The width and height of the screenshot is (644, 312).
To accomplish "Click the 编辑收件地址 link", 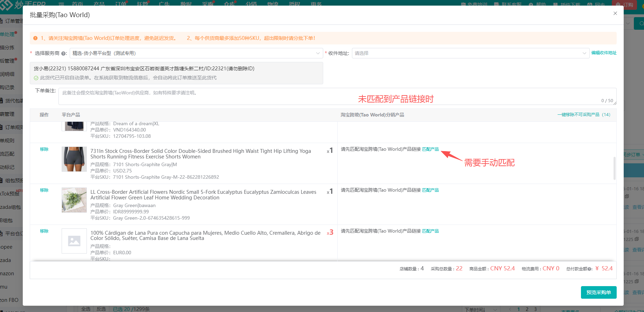I will pos(604,53).
